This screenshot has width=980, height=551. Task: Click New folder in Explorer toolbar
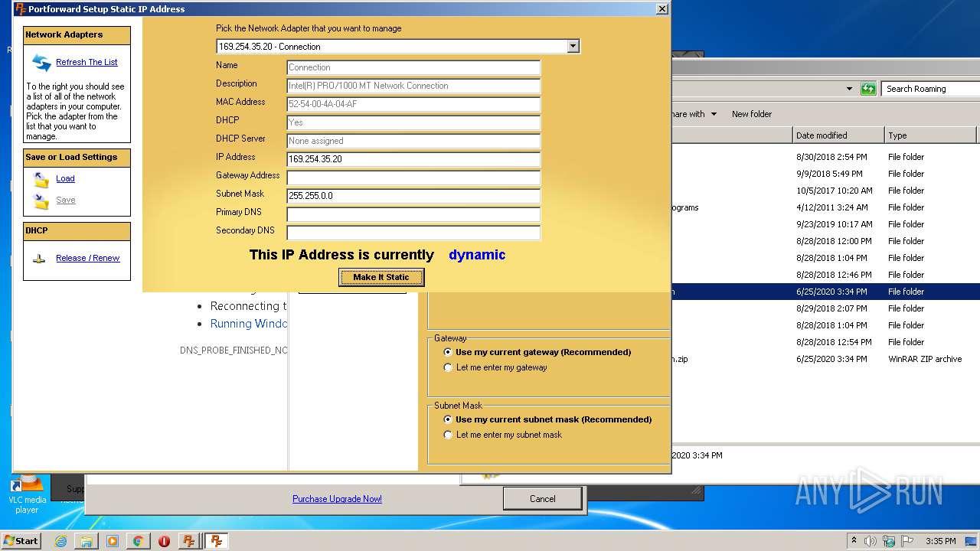click(752, 114)
